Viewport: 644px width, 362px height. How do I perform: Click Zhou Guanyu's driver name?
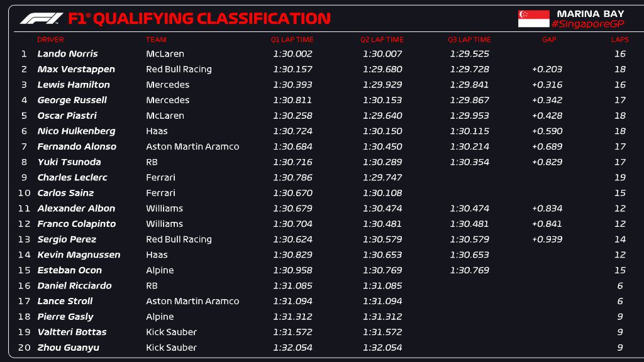(68, 348)
